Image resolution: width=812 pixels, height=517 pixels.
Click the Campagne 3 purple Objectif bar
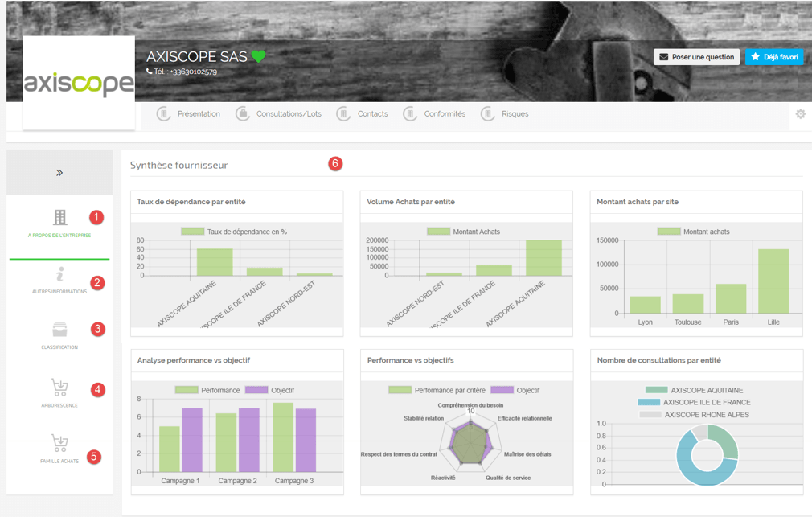306,441
